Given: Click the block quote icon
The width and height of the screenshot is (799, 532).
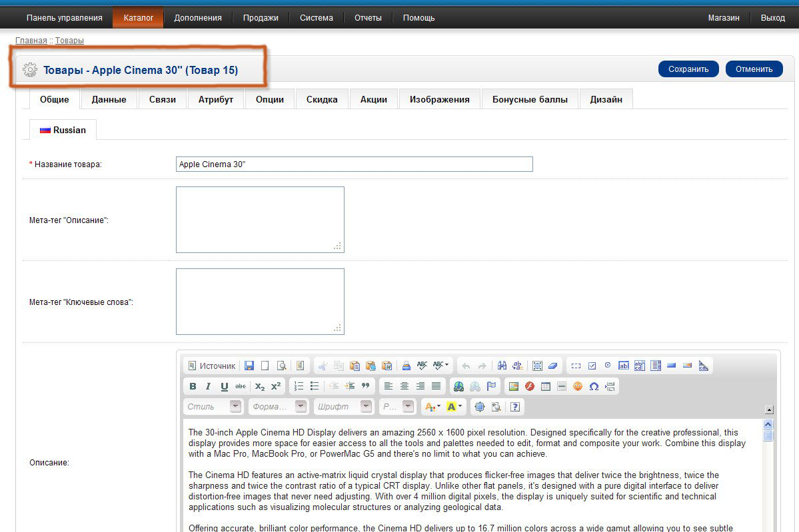Looking at the screenshot, I should (365, 386).
